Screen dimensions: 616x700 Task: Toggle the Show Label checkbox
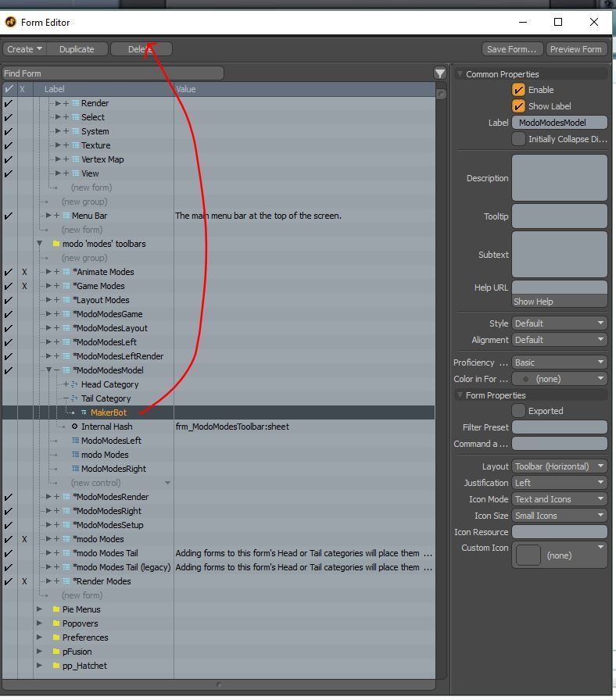point(518,106)
